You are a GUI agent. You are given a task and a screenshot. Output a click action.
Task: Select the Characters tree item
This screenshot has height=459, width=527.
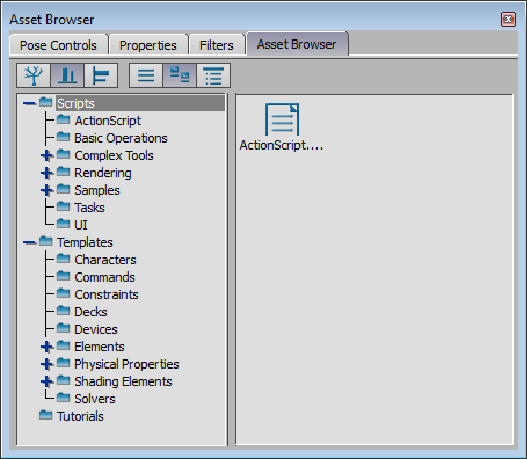tap(105, 259)
